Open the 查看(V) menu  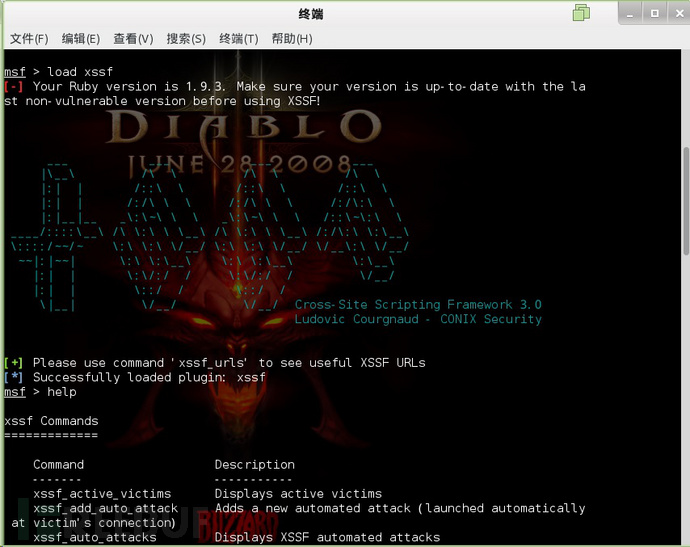click(133, 39)
